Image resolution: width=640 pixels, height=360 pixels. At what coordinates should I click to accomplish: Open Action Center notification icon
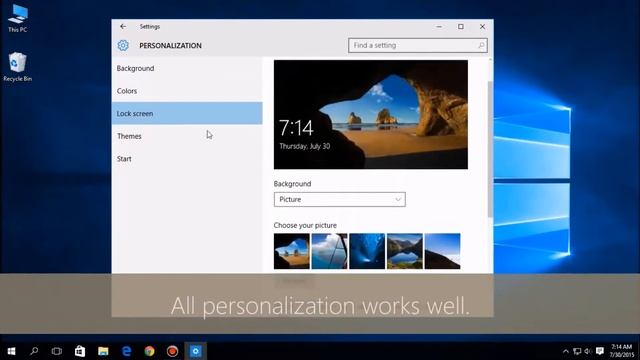(x=600, y=351)
